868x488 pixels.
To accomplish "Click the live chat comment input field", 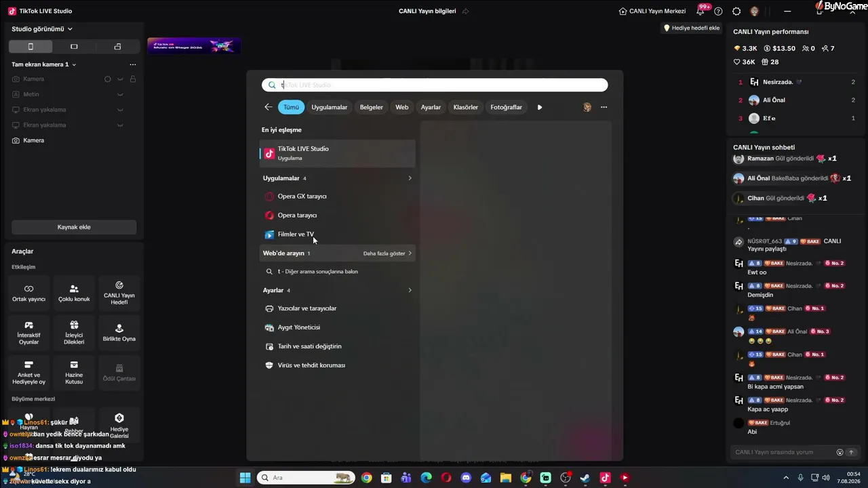I will (783, 452).
